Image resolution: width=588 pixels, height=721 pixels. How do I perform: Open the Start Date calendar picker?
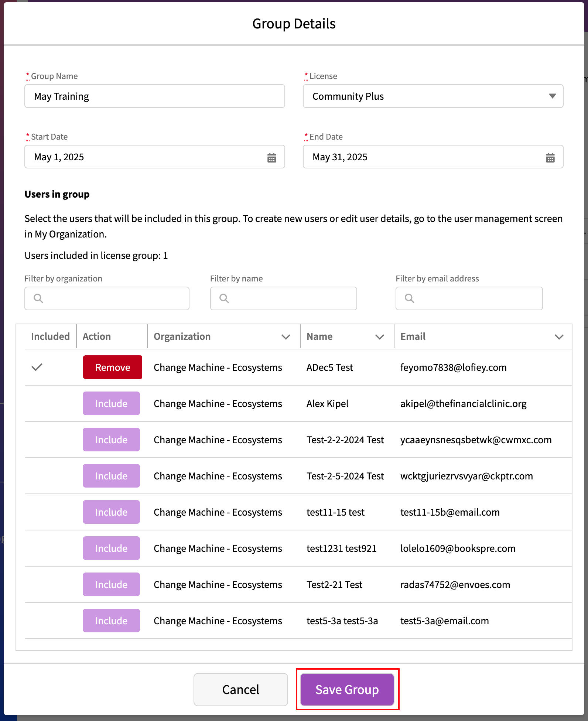pos(271,158)
